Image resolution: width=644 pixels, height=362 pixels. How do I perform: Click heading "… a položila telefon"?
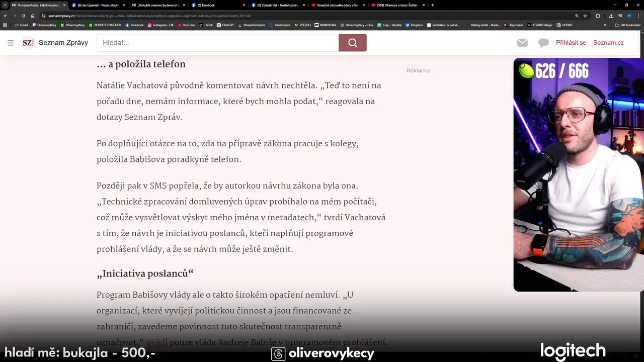tap(141, 64)
